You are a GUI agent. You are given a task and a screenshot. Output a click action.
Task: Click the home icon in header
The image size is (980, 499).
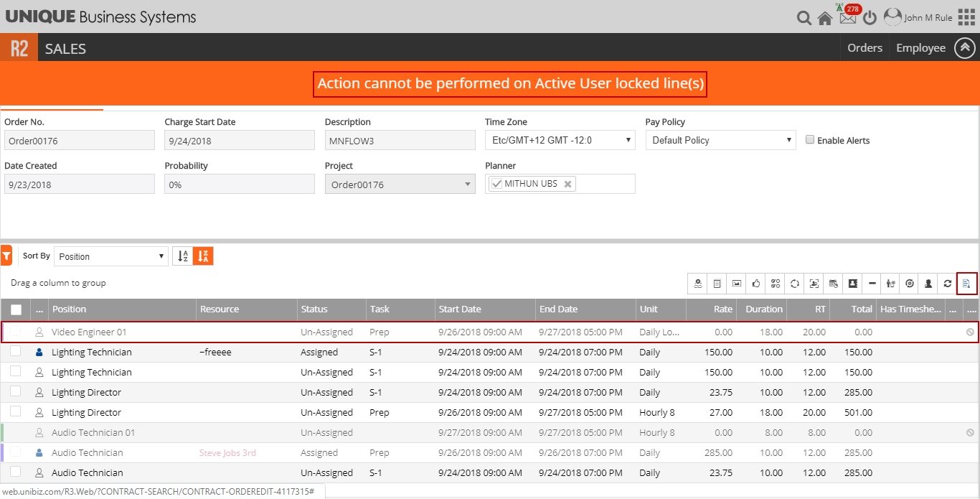tap(825, 19)
